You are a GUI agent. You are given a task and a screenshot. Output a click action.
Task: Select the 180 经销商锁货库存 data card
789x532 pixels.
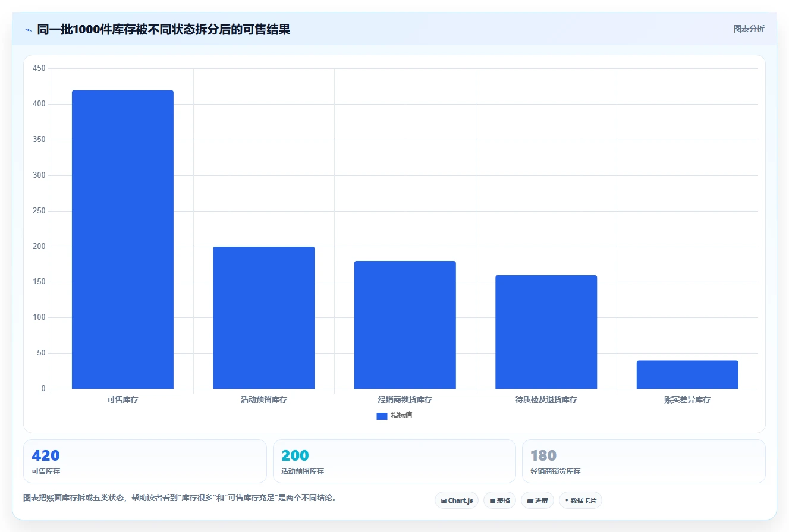(643, 461)
